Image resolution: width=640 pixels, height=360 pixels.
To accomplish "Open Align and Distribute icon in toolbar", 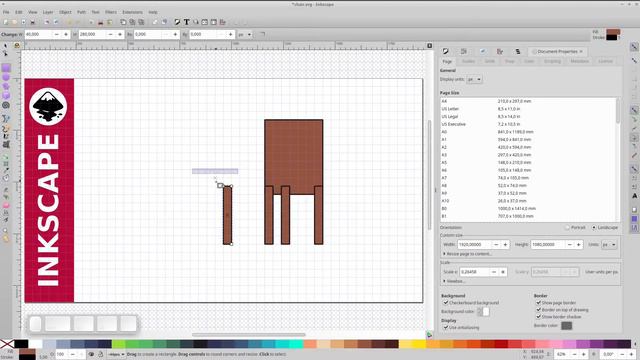I will click(x=223, y=22).
